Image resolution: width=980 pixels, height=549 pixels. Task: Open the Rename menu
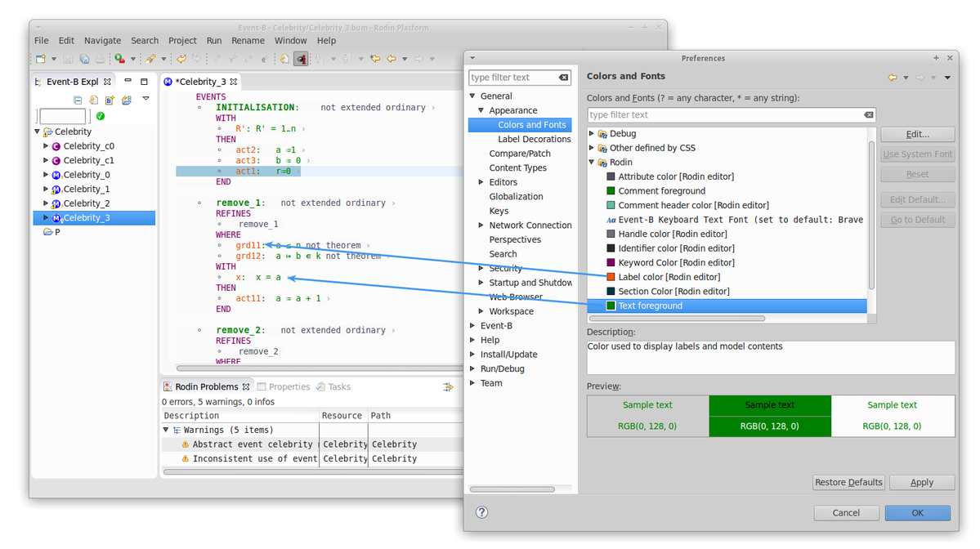click(x=248, y=41)
